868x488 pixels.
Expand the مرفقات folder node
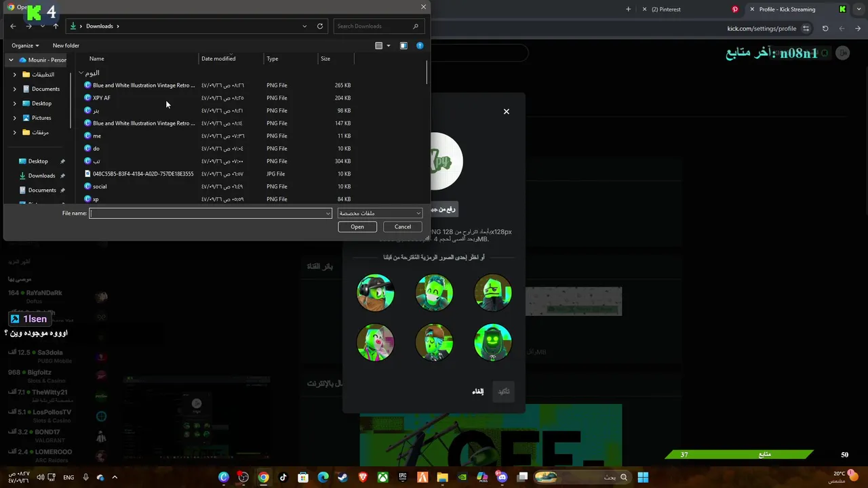click(x=15, y=132)
